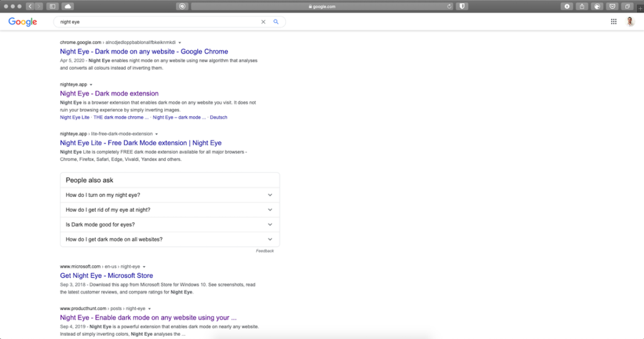Clear the search box with X

pos(264,22)
